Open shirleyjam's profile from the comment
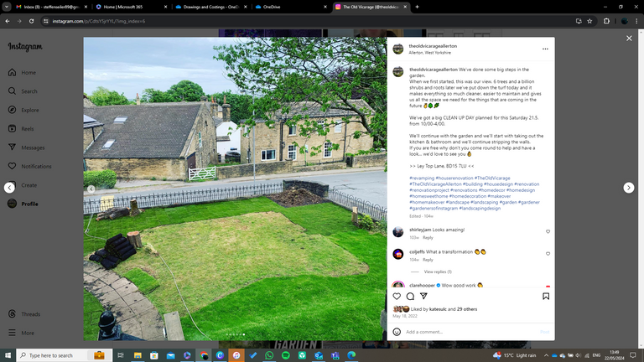Image resolution: width=644 pixels, height=362 pixels. point(420,230)
